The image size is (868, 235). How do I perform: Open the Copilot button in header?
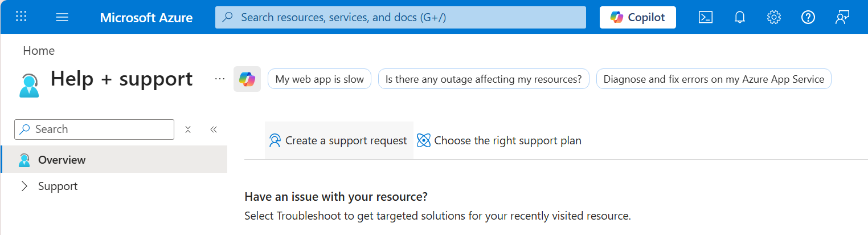coord(638,17)
